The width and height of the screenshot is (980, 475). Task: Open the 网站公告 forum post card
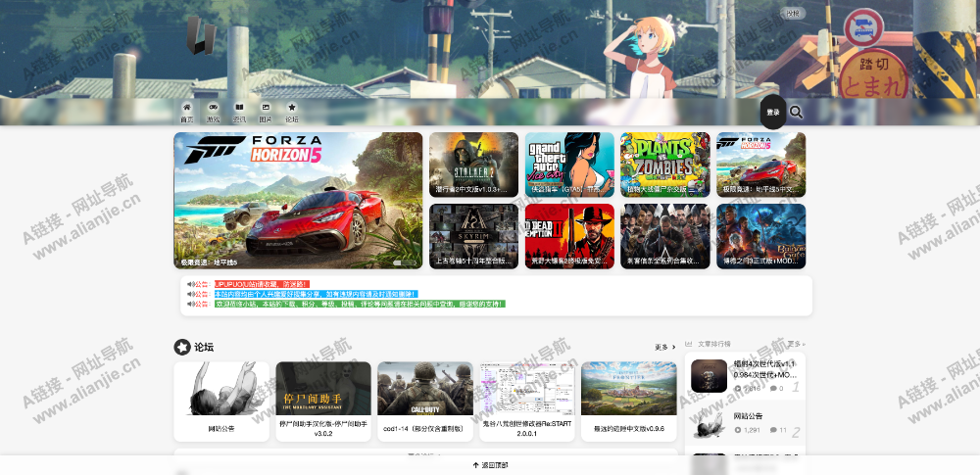[x=221, y=402]
